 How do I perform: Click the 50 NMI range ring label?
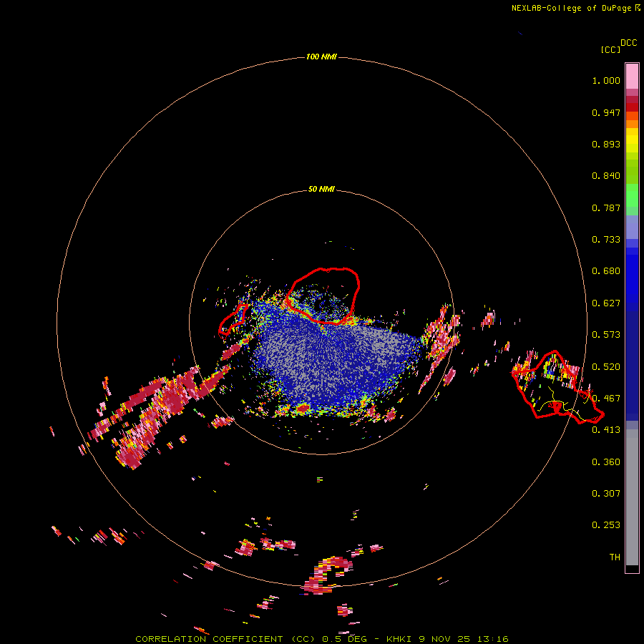click(321, 189)
